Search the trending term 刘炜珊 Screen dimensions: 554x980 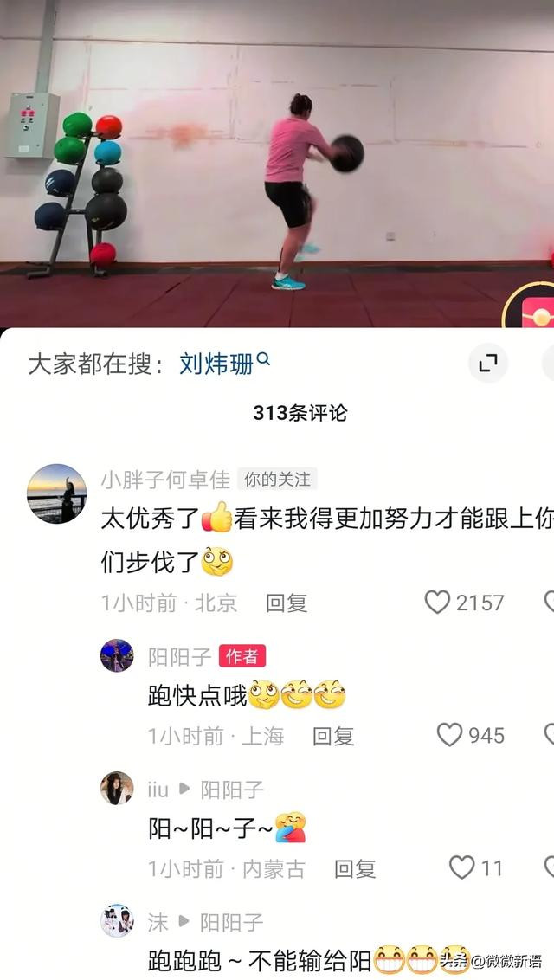pos(216,363)
